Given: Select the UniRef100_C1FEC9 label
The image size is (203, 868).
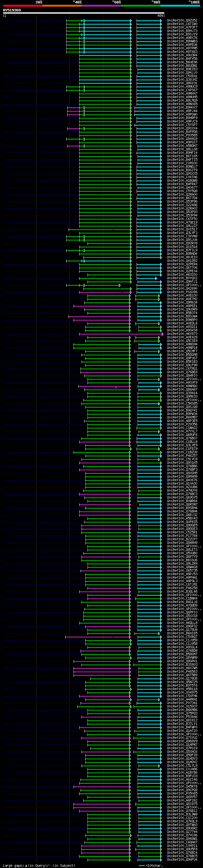Looking at the screenshot, I should click(x=182, y=449).
